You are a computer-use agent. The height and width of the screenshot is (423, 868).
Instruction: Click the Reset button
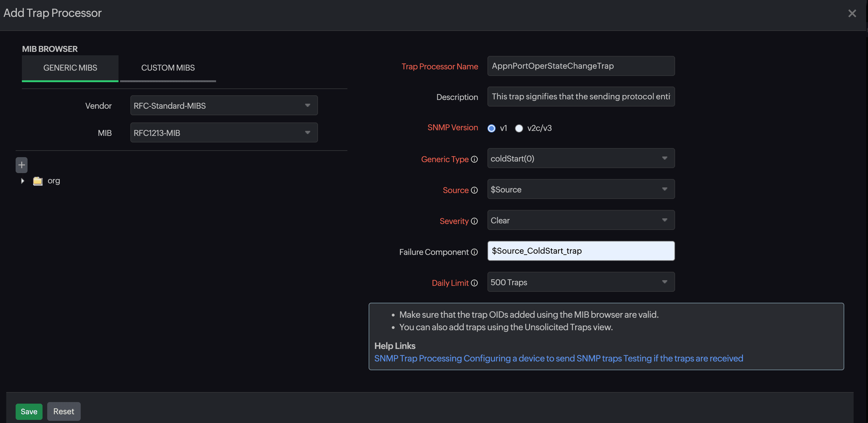point(64,411)
